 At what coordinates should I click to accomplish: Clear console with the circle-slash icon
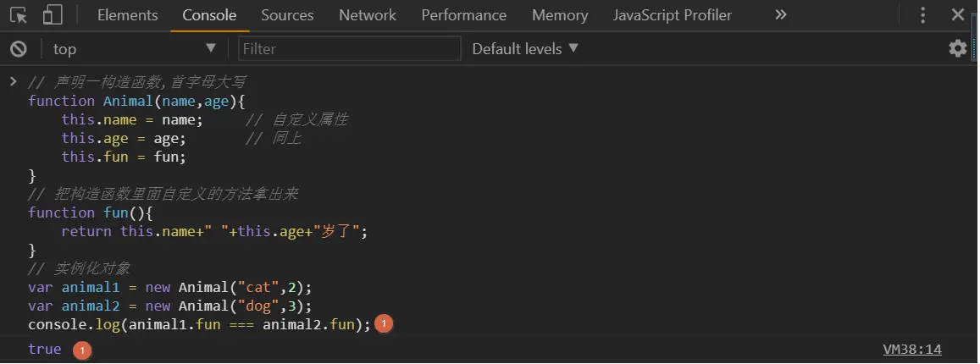[x=19, y=49]
